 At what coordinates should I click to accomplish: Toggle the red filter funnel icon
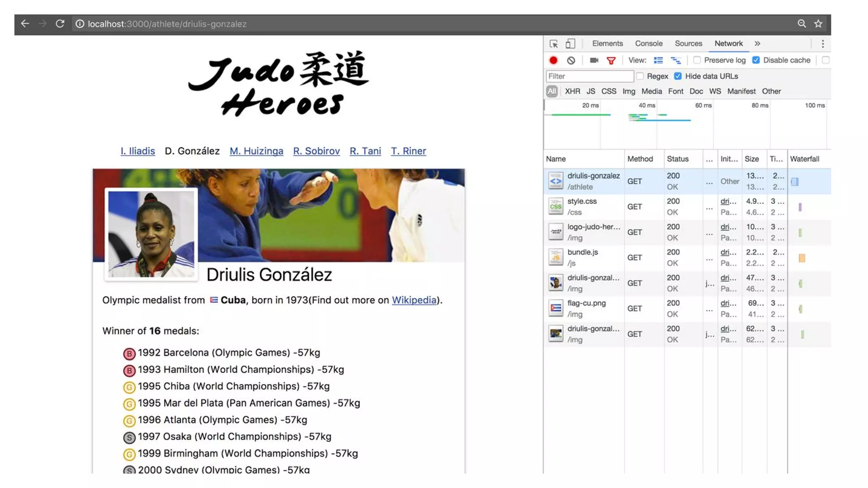tap(611, 61)
